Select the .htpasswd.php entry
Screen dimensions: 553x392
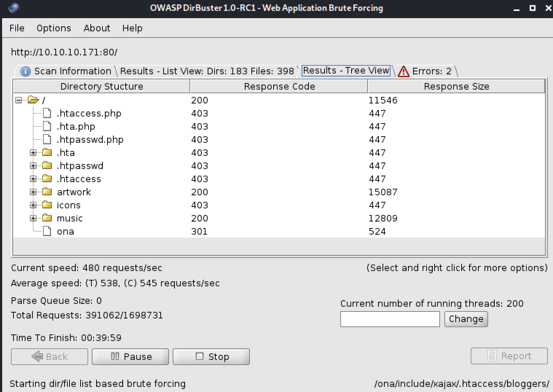click(90, 140)
